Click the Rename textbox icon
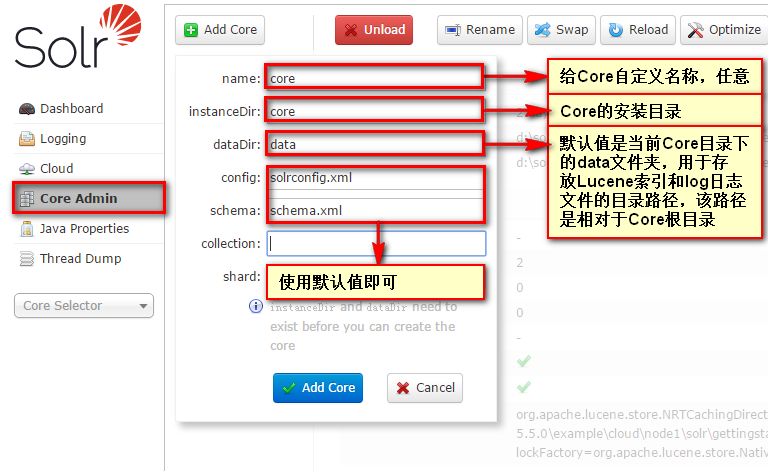Screen dimensions: 768x471 click(453, 30)
